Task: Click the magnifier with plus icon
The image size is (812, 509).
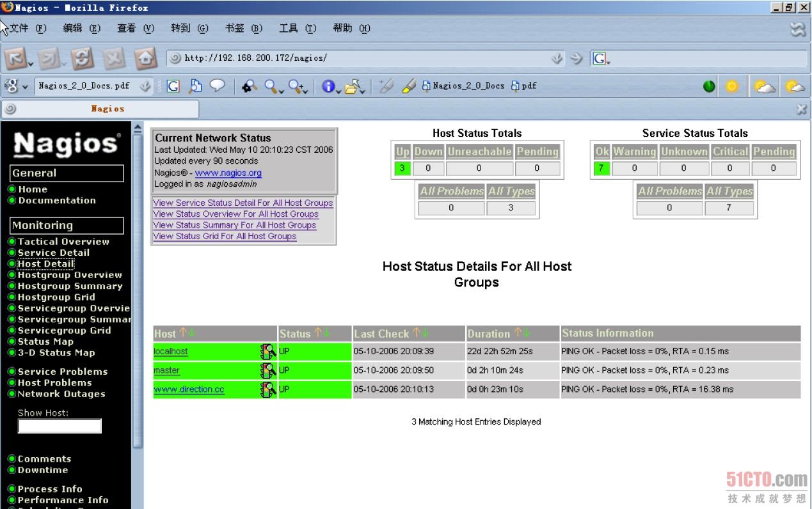Action: 297,86
